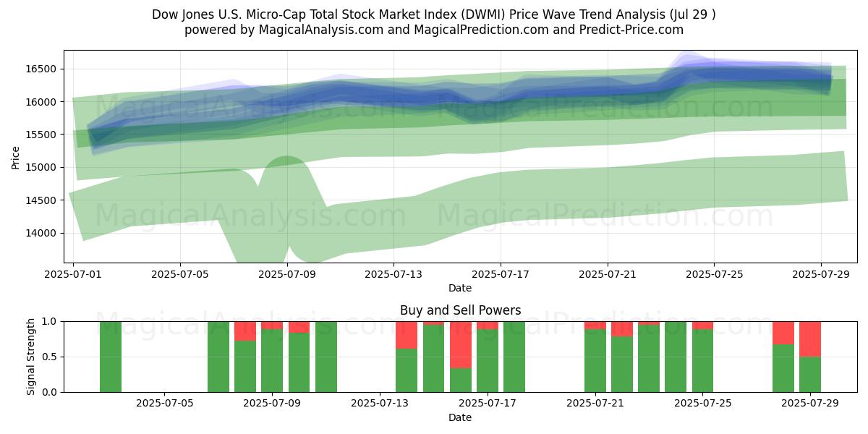Image resolution: width=868 pixels, height=434 pixels.
Task: Click the 'Date' axis label under the price chart
Action: pos(460,288)
